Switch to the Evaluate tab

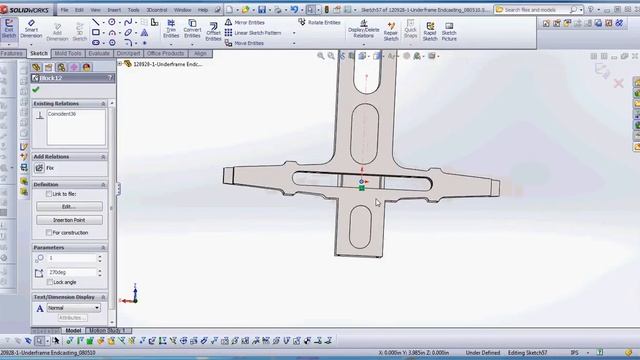[x=99, y=53]
